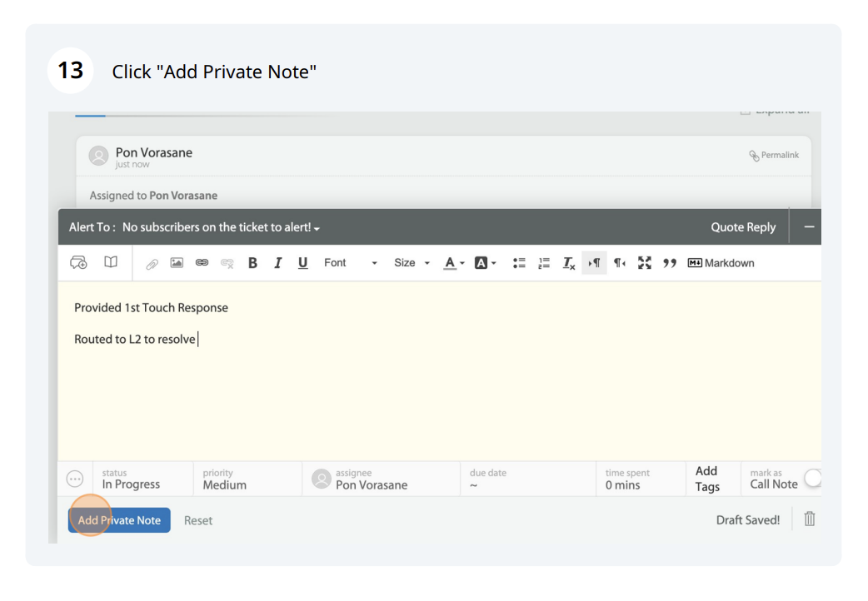The image size is (868, 601).
Task: Open the Size dropdown
Action: 412,263
